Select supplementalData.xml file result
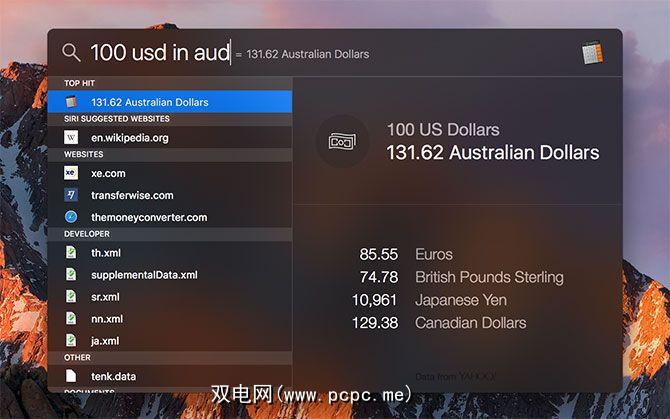This screenshot has width=670, height=419. tap(170, 275)
